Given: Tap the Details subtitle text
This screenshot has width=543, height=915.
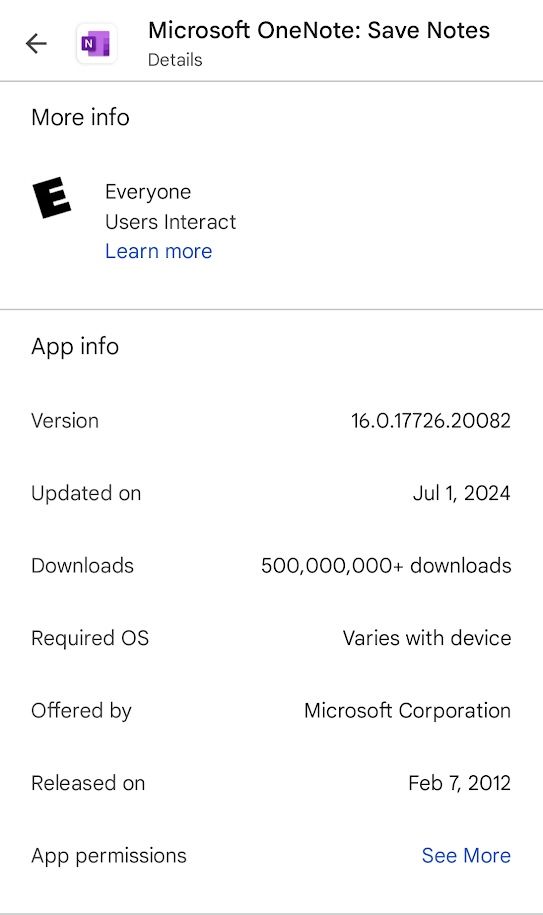Looking at the screenshot, I should click(x=175, y=60).
